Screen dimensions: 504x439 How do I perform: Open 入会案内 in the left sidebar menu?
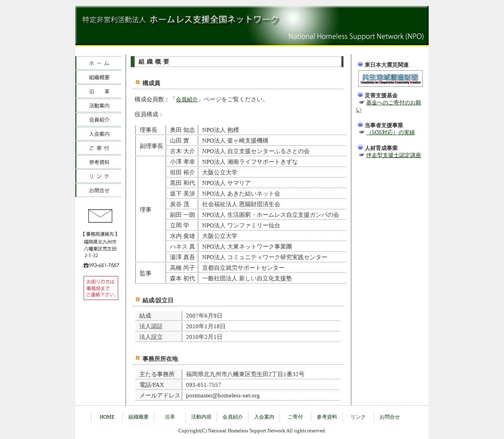pyautogui.click(x=99, y=134)
